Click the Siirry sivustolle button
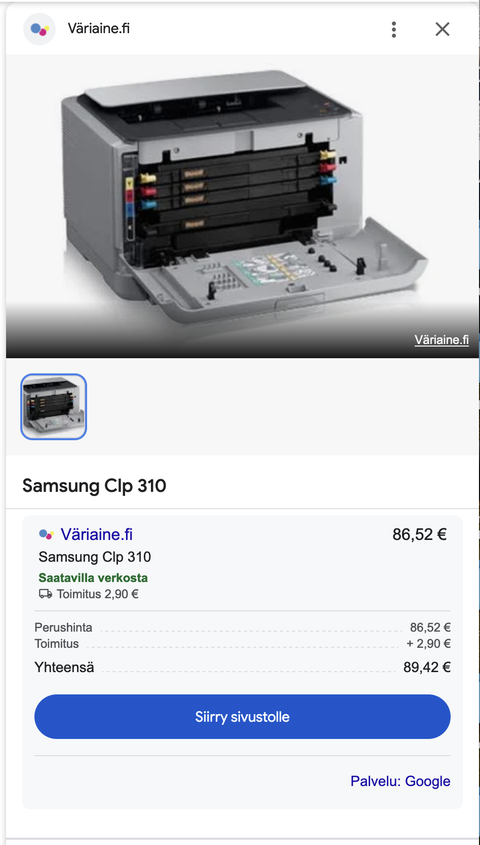The image size is (480, 845). [242, 717]
